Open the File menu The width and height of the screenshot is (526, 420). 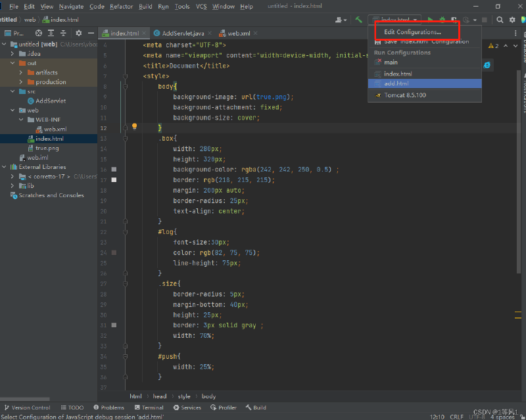tap(14, 7)
